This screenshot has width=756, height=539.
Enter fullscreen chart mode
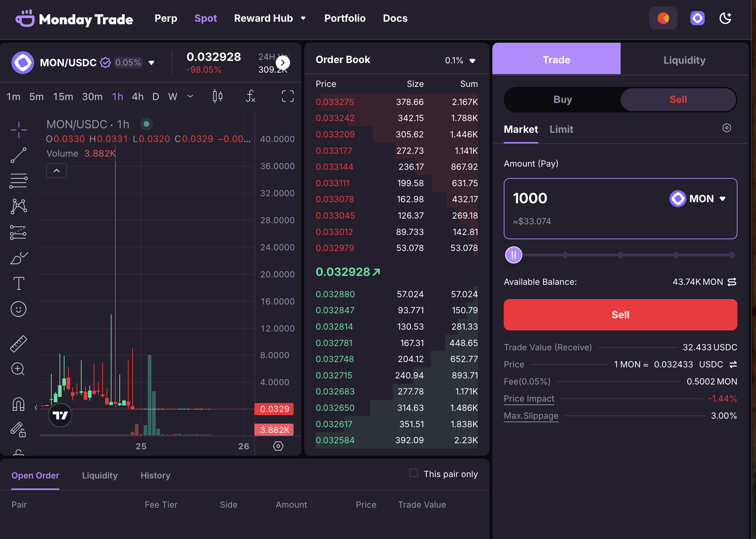(288, 96)
